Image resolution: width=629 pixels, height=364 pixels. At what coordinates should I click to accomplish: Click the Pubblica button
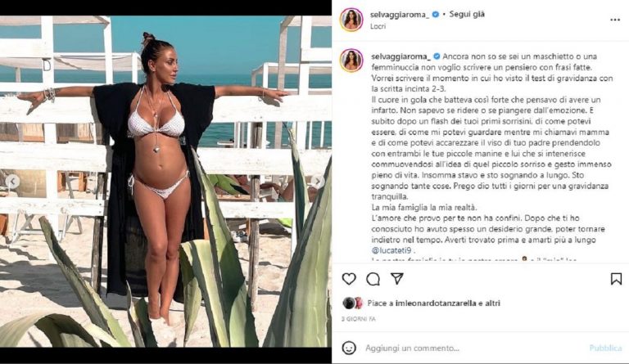pyautogui.click(x=606, y=348)
